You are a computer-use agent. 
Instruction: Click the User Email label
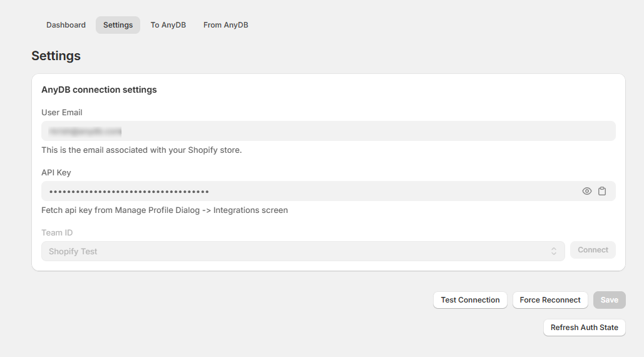coord(61,113)
